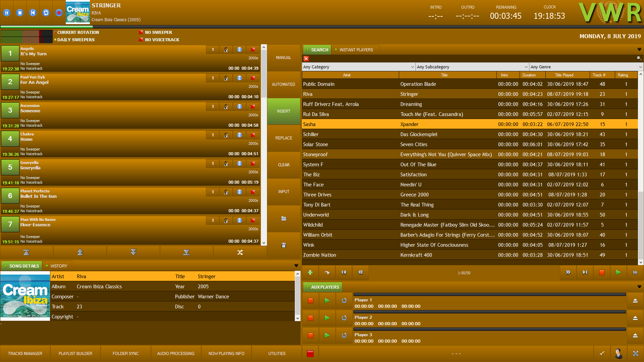Switch to Instant Players tab
644x362 pixels.
tap(356, 50)
